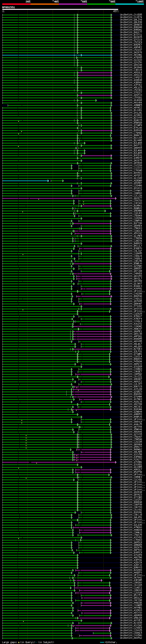
Task: Open hit UniRef100_C0JE74
Action: click(x=131, y=17)
